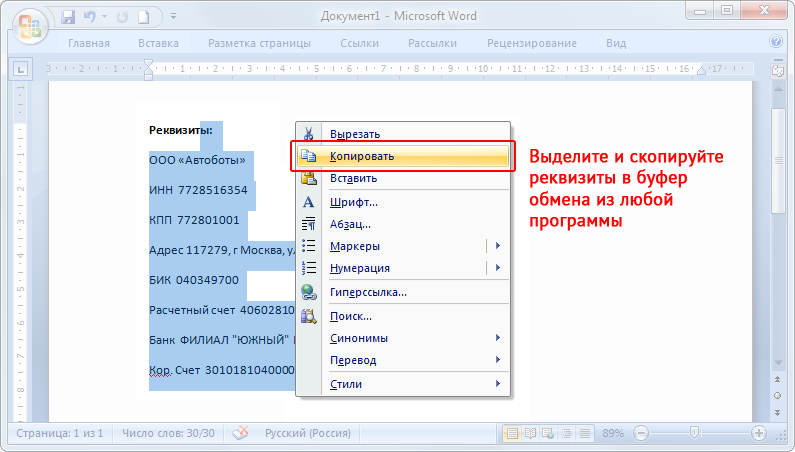
Task: Click the Previous Page double arrow
Action: click(x=778, y=379)
